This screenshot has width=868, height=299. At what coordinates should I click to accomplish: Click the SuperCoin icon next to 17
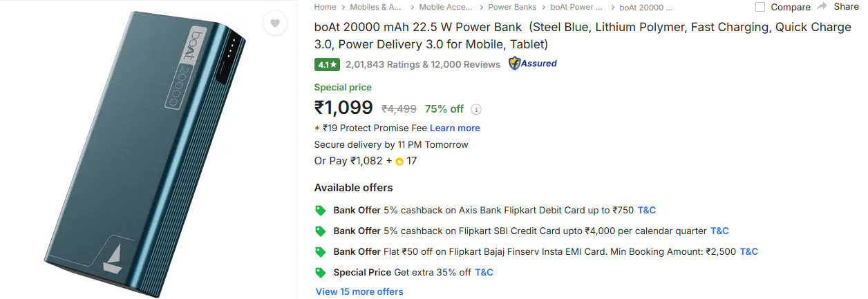(399, 162)
